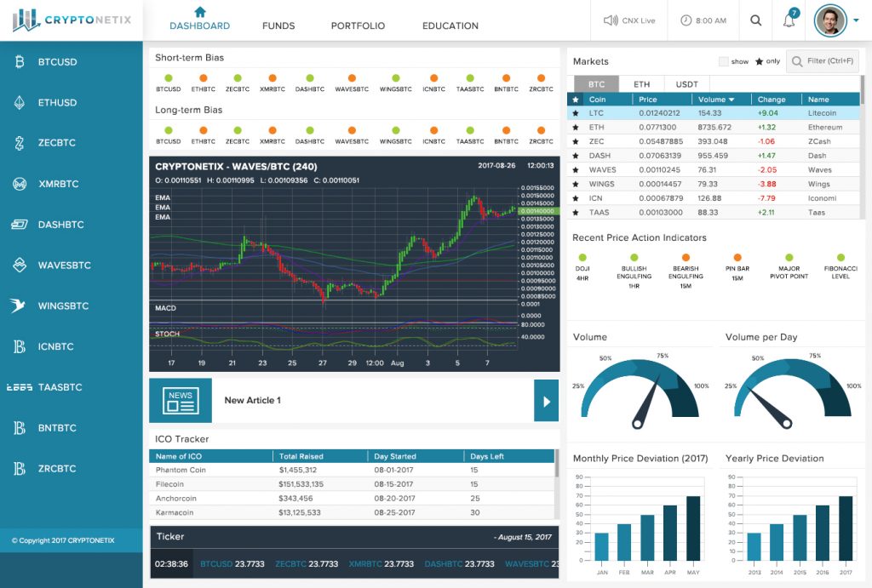
Task: Expand the user profile dropdown arrow
Action: [x=856, y=20]
